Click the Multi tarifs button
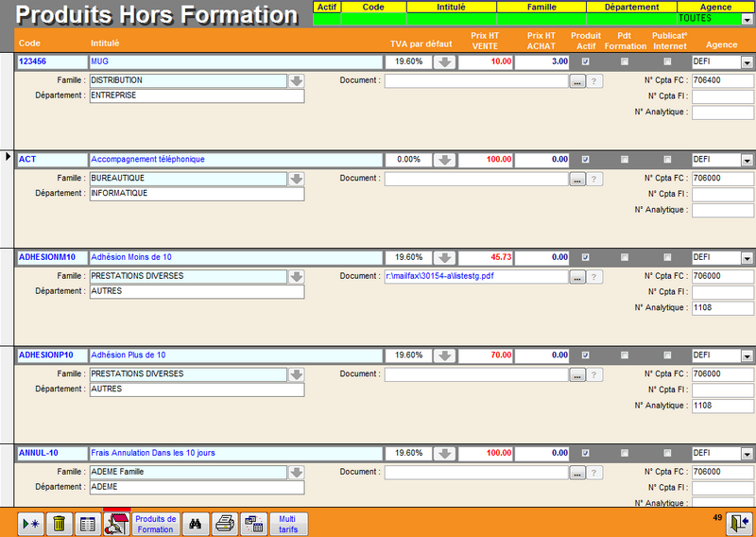Image resolution: width=756 pixels, height=537 pixels. pyautogui.click(x=287, y=524)
